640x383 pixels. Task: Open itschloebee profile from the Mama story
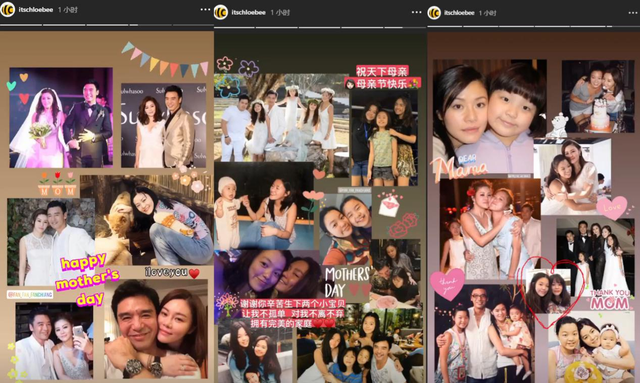coord(459,13)
